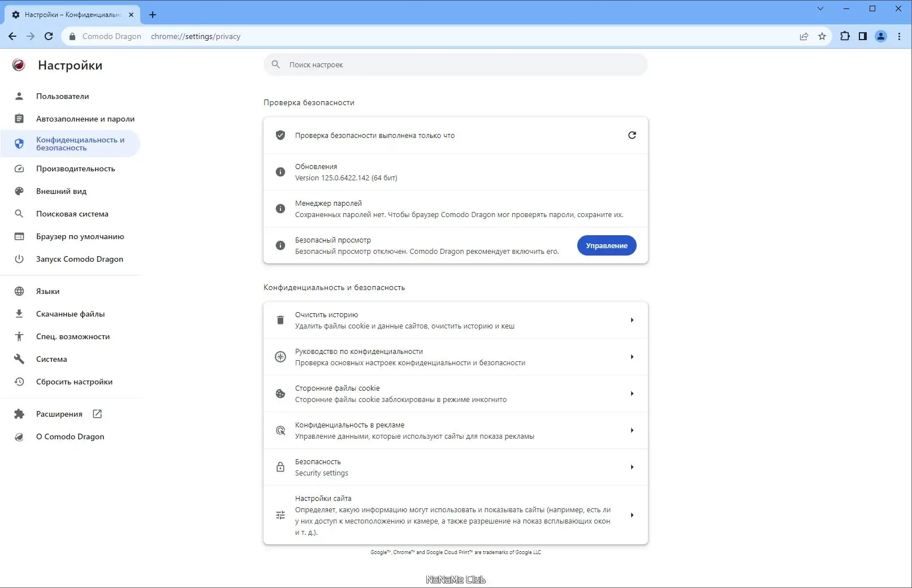The height and width of the screenshot is (588, 912).
Task: Open Сбросить настройки section
Action: tap(70, 382)
